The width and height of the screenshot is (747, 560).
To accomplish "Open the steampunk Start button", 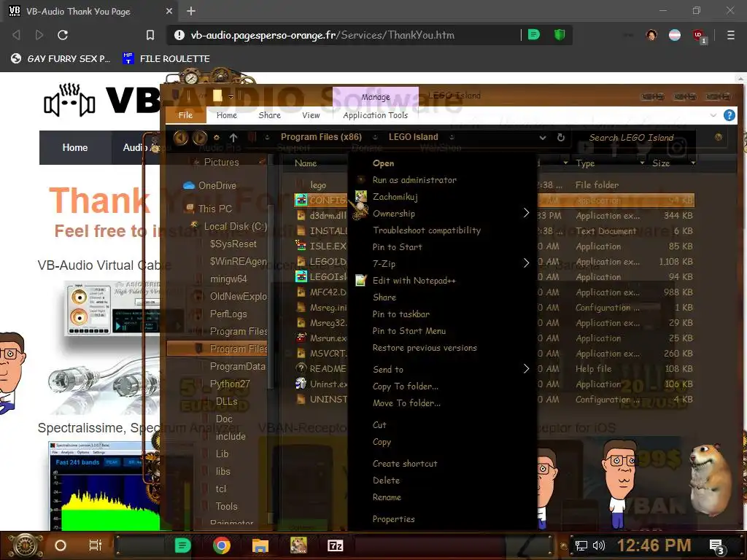I will (x=26, y=545).
